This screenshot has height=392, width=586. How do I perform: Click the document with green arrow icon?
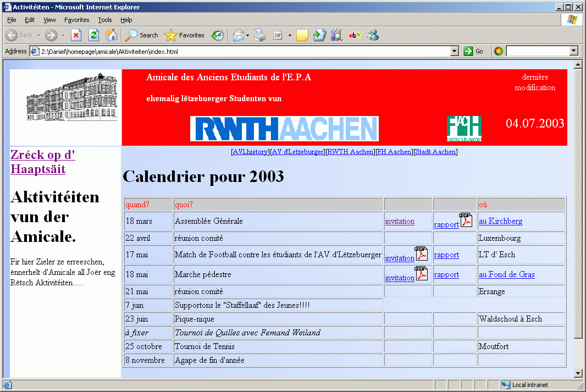[319, 35]
